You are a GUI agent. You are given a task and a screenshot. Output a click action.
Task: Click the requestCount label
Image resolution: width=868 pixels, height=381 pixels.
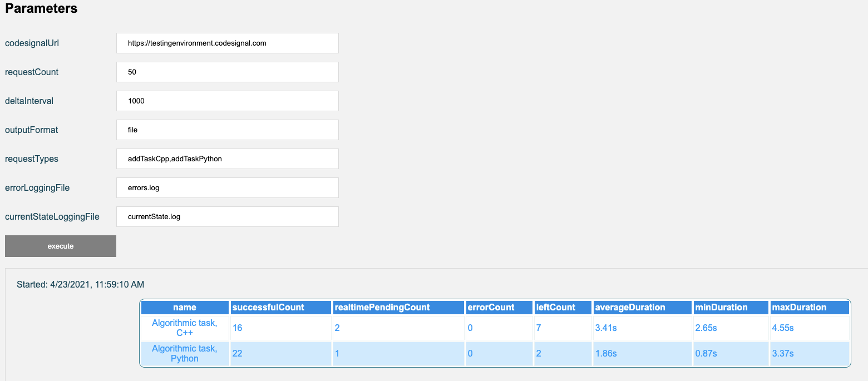click(32, 72)
